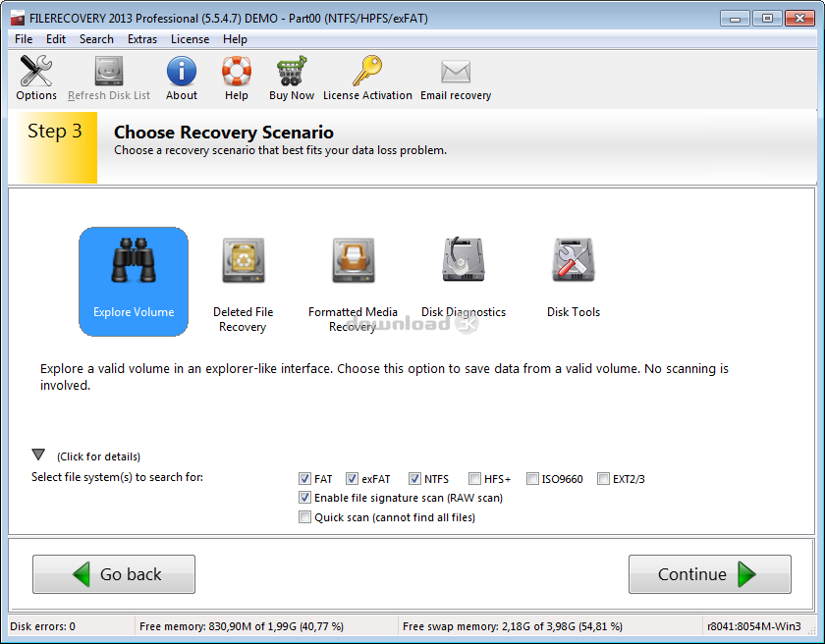
Task: Click the FILERECOVERY app icon in title bar
Action: 18,19
